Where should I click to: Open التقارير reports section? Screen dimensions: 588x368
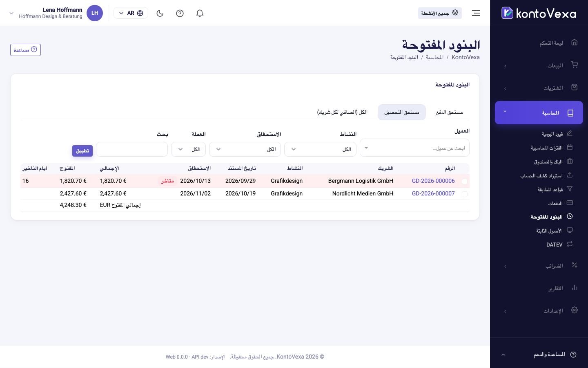(539, 288)
